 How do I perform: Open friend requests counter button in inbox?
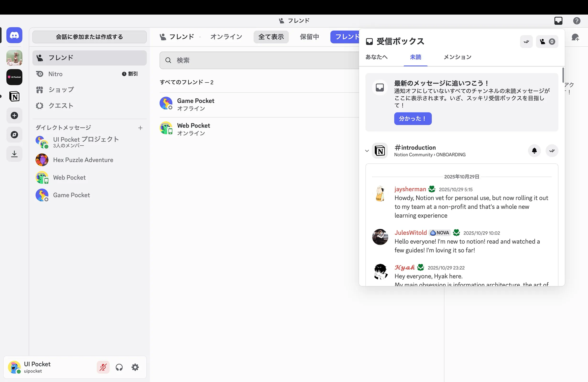[x=547, y=42]
